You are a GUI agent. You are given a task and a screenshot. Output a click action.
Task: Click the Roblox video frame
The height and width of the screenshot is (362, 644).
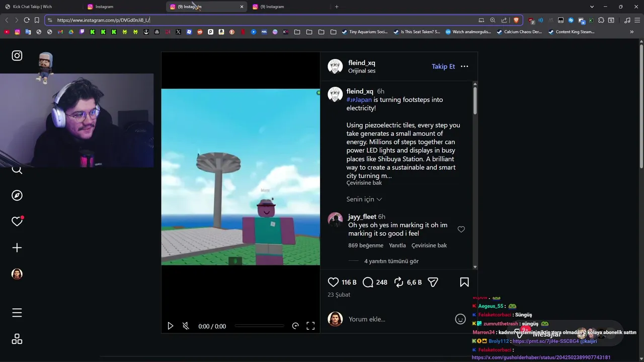[240, 177]
